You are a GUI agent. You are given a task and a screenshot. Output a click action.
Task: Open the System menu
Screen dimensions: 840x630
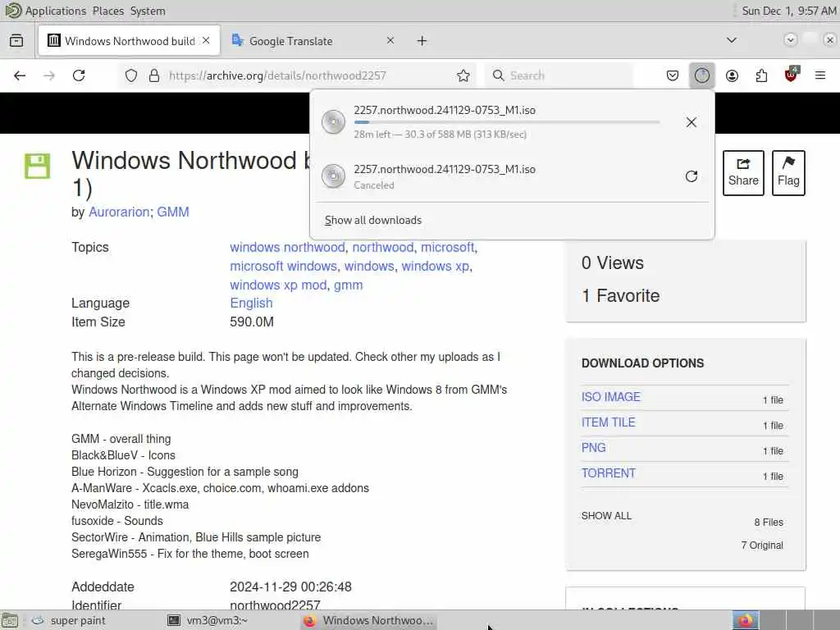148,11
